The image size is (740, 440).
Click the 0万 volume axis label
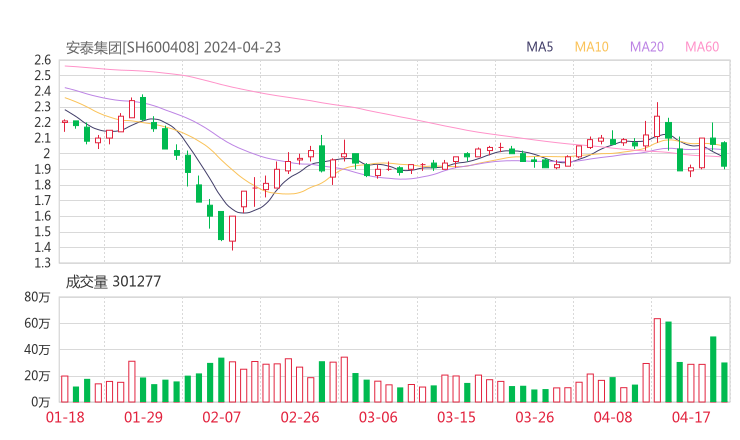[x=40, y=402]
